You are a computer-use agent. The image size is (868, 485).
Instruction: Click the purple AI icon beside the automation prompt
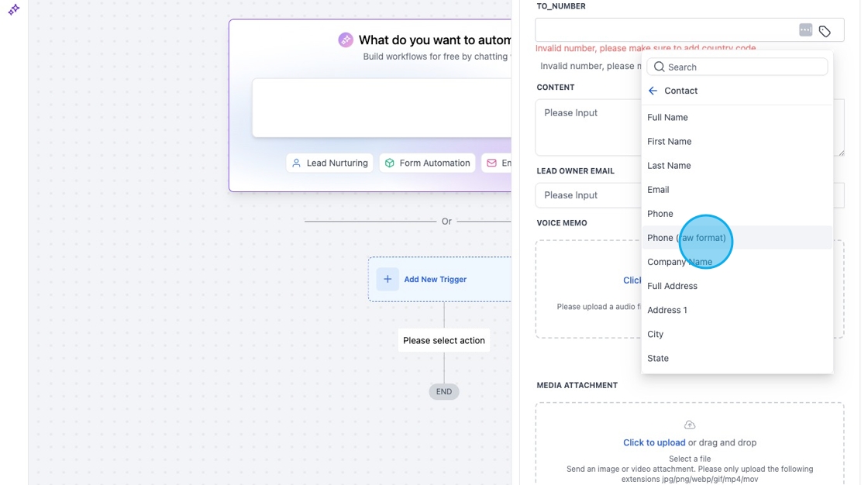[x=345, y=39]
